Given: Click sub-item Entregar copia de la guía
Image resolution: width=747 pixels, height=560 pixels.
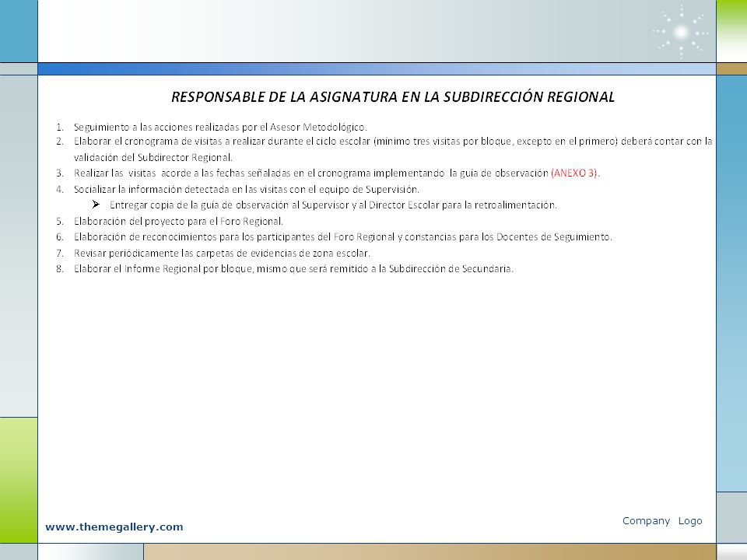Looking at the screenshot, I should pos(333,205).
